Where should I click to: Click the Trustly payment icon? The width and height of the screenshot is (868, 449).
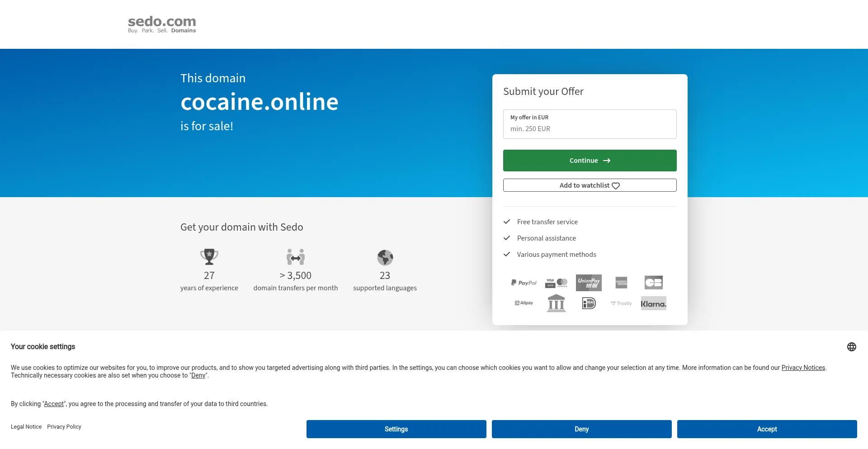(621, 303)
